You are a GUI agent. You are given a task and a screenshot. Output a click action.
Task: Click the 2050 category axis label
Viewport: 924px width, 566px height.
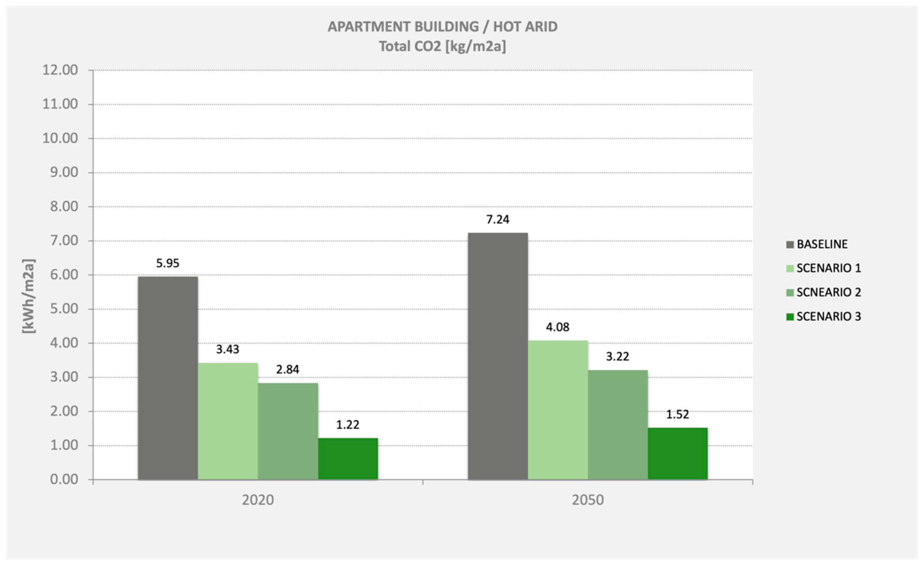coord(588,500)
